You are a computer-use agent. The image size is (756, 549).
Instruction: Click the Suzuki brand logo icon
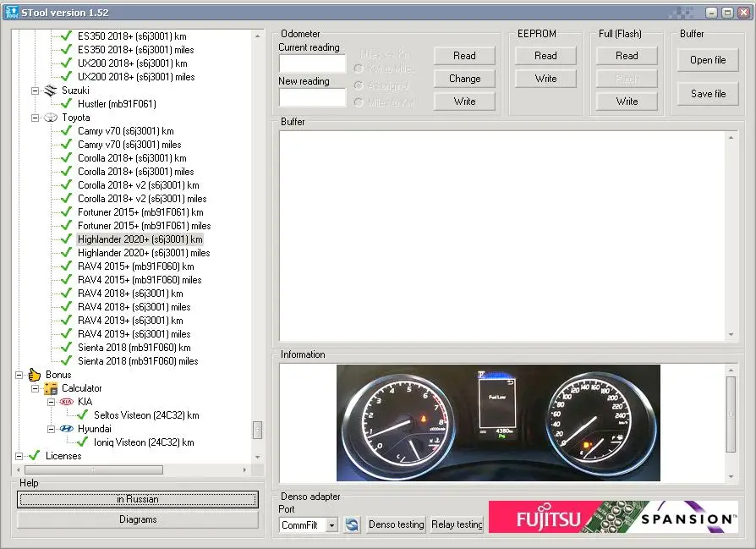click(51, 91)
